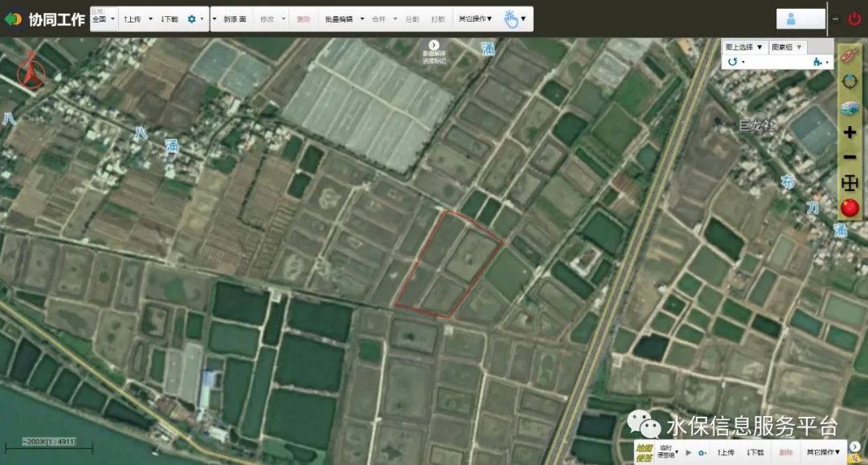Open the layers icon on the right map toolbar
Viewport: 868px width, 465px height.
click(850, 105)
